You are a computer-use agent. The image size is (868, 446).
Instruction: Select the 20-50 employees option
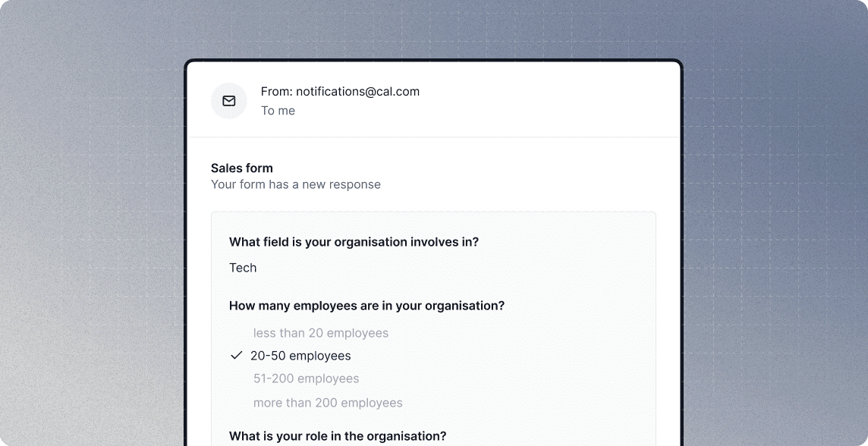pyautogui.click(x=300, y=356)
